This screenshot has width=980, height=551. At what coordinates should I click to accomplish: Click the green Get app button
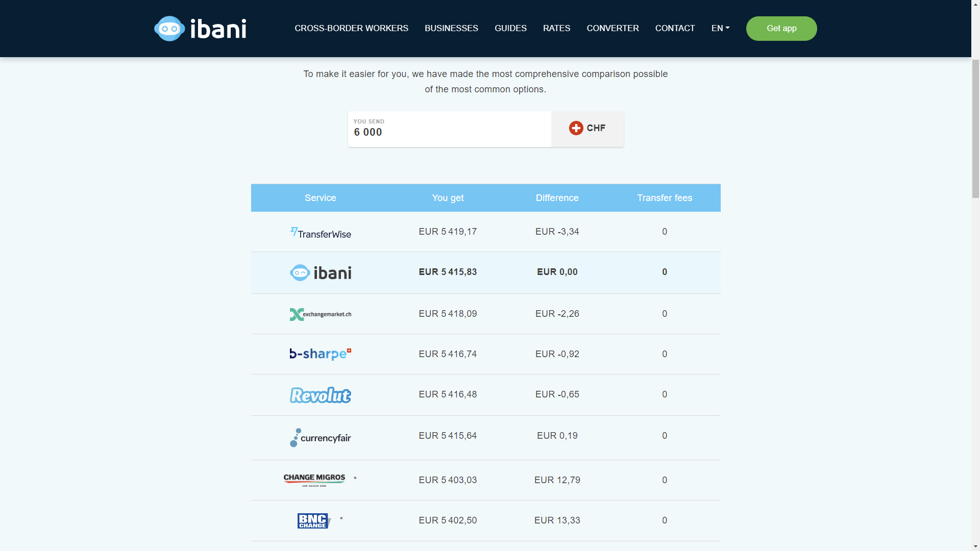pos(781,29)
